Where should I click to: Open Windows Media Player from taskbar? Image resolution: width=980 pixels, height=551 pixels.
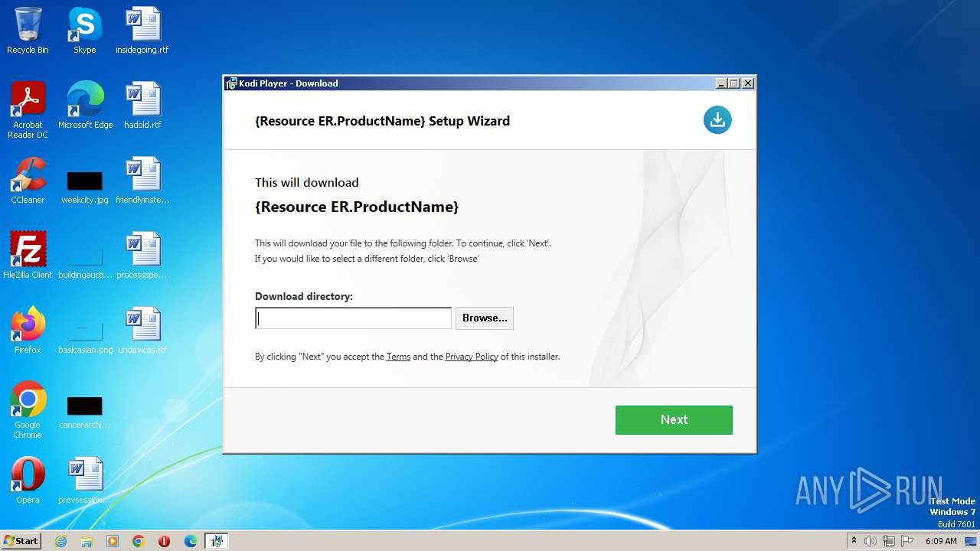click(113, 541)
